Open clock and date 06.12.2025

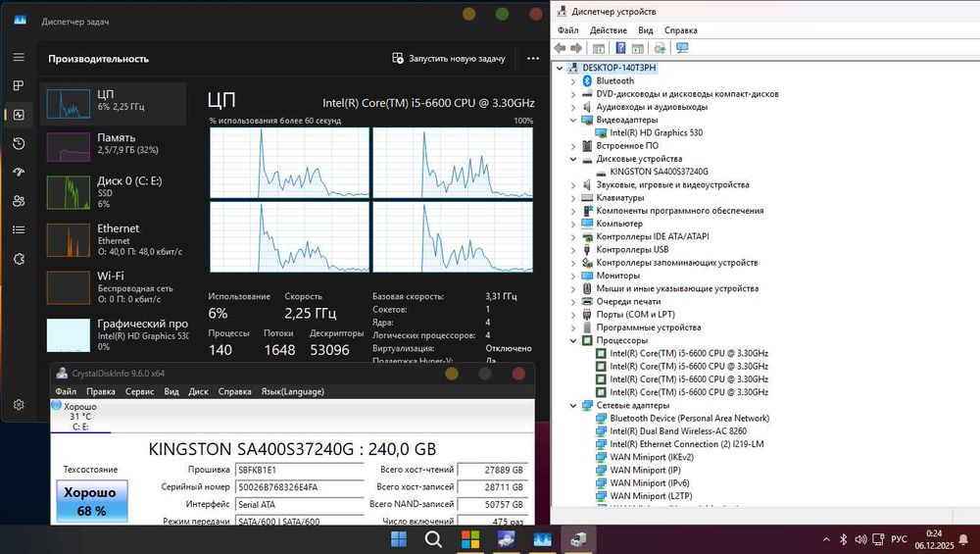coord(934,539)
